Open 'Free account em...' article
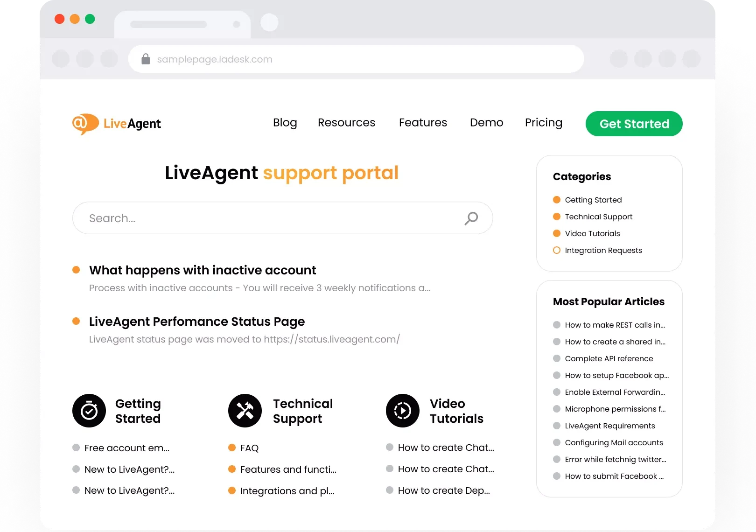Image resolution: width=756 pixels, height=532 pixels. tap(127, 448)
